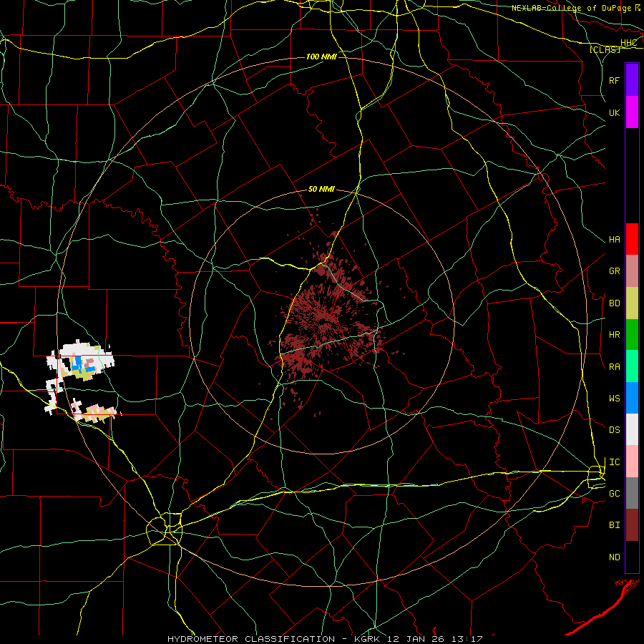Click the ND black legend swatch
Viewport: 644px width, 644px height.
(632, 557)
